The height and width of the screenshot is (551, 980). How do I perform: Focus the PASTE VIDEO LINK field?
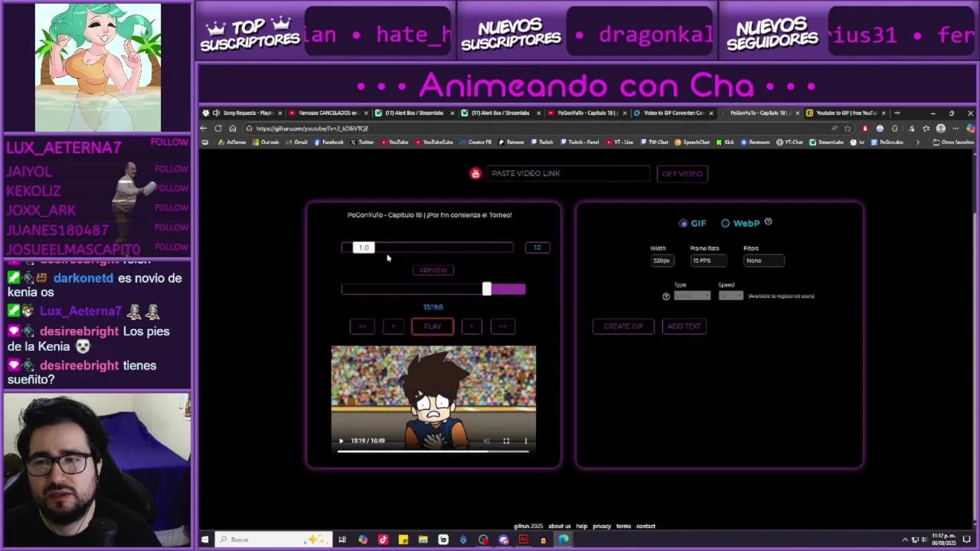tap(567, 174)
